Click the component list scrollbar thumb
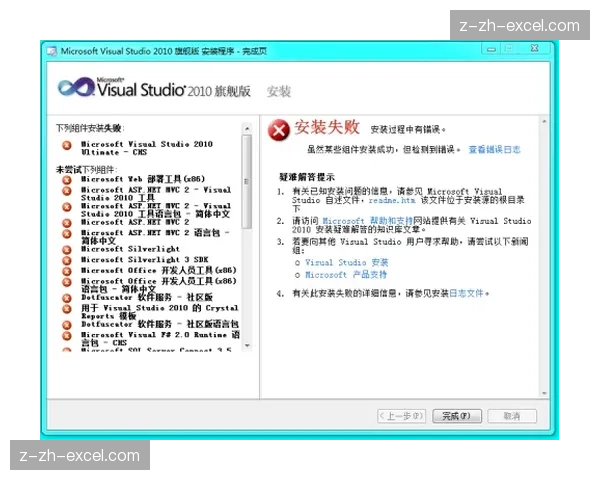This screenshot has width=600, height=480. pyautogui.click(x=247, y=181)
